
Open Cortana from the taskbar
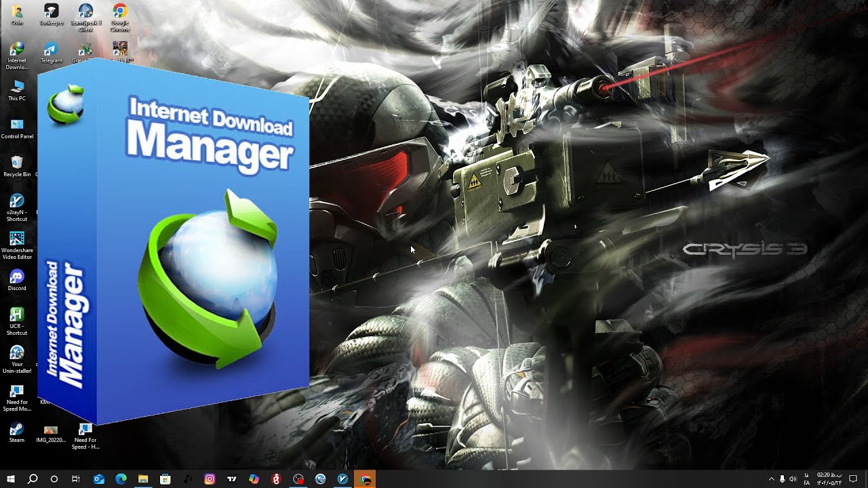[x=54, y=479]
